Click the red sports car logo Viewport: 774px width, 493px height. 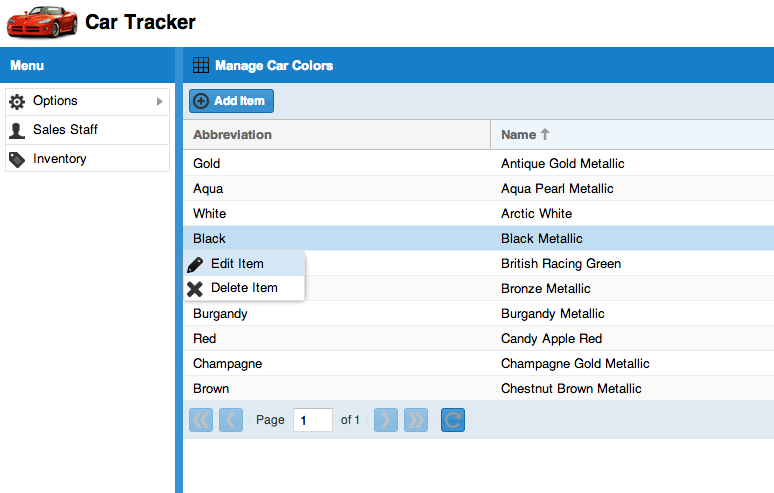click(x=41, y=21)
